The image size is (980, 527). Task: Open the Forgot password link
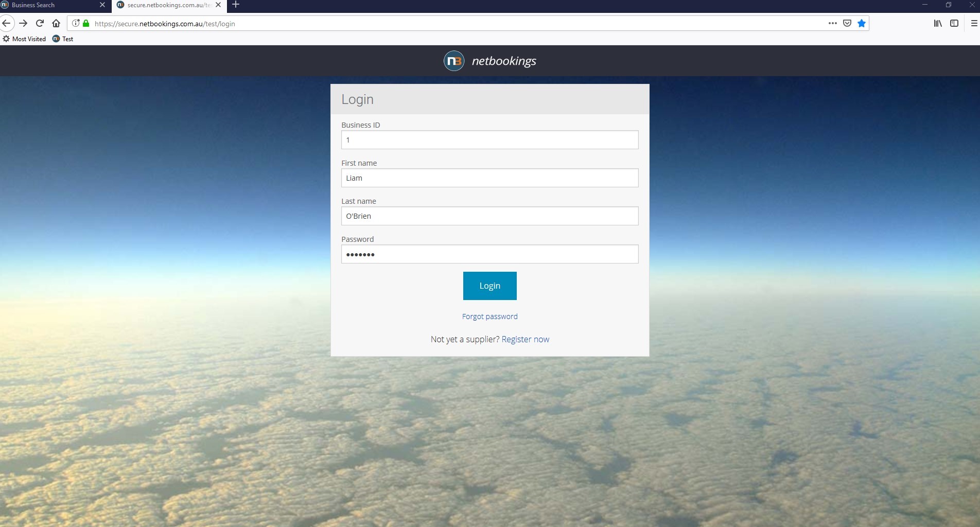489,317
